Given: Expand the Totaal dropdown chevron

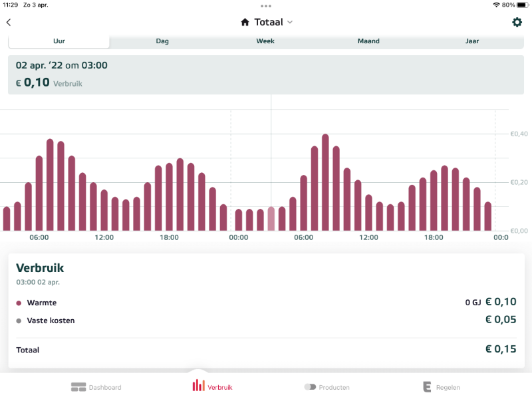Looking at the screenshot, I should click(290, 23).
